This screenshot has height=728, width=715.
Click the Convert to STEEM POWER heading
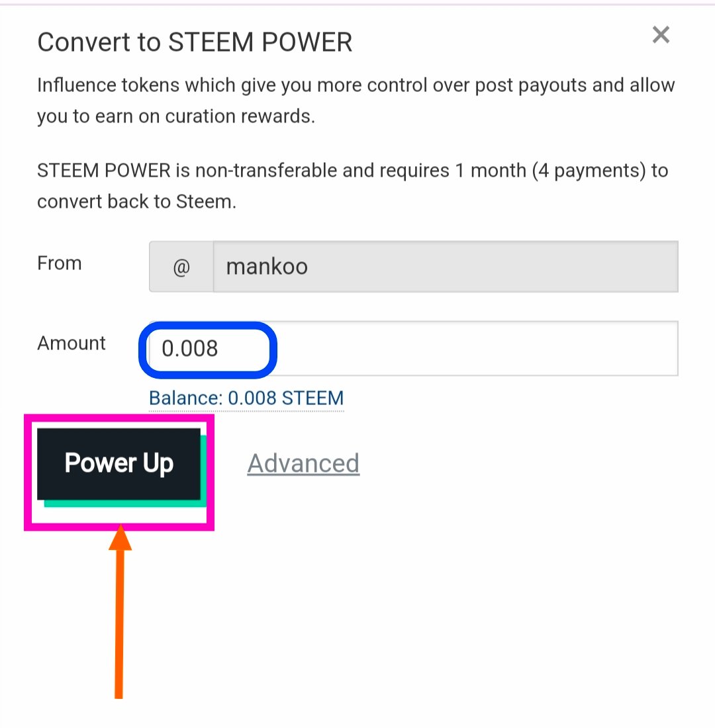coord(195,42)
